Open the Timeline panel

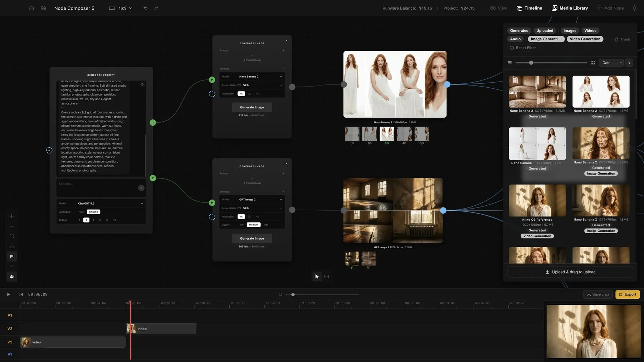[529, 8]
